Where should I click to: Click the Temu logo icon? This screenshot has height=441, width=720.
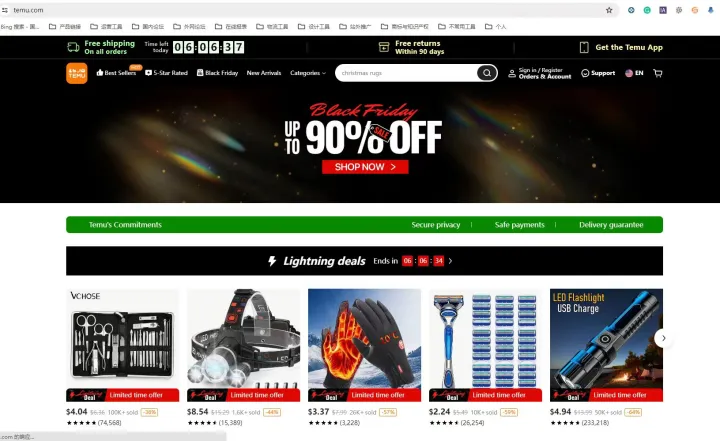(x=77, y=73)
